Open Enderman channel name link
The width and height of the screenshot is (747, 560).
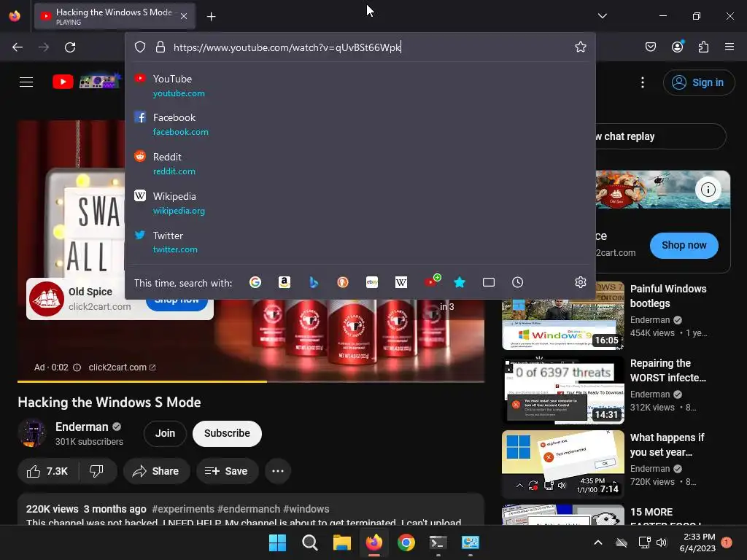(82, 427)
